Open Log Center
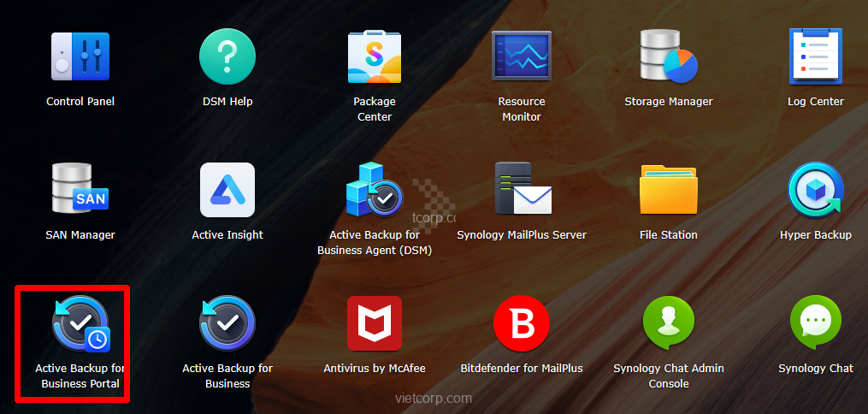This screenshot has height=414, width=868. [x=816, y=57]
